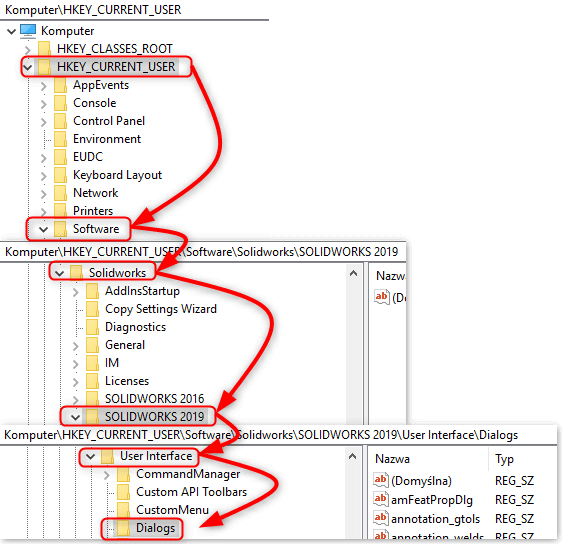Click the Network folder icon
The height and width of the screenshot is (544, 562).
pos(60,193)
